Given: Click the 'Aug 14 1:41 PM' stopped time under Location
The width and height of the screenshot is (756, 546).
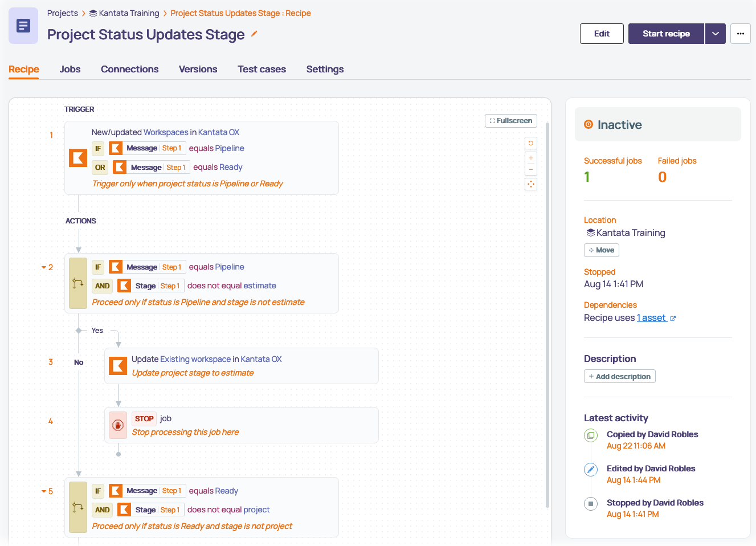Looking at the screenshot, I should point(614,284).
